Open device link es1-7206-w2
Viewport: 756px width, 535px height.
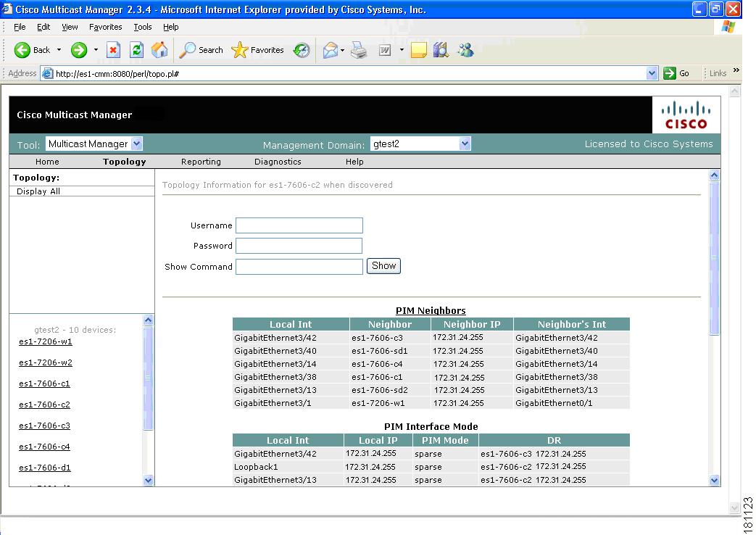click(x=46, y=362)
